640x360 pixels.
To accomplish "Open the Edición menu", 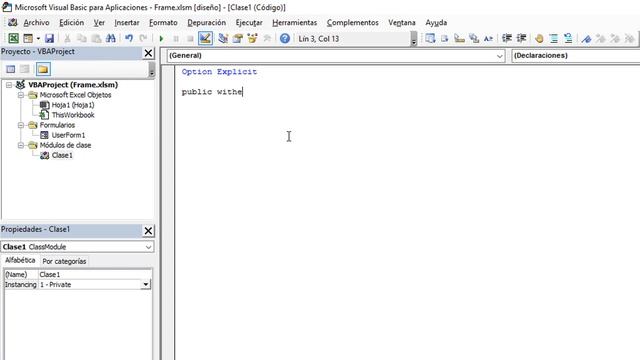I will 71,22.
